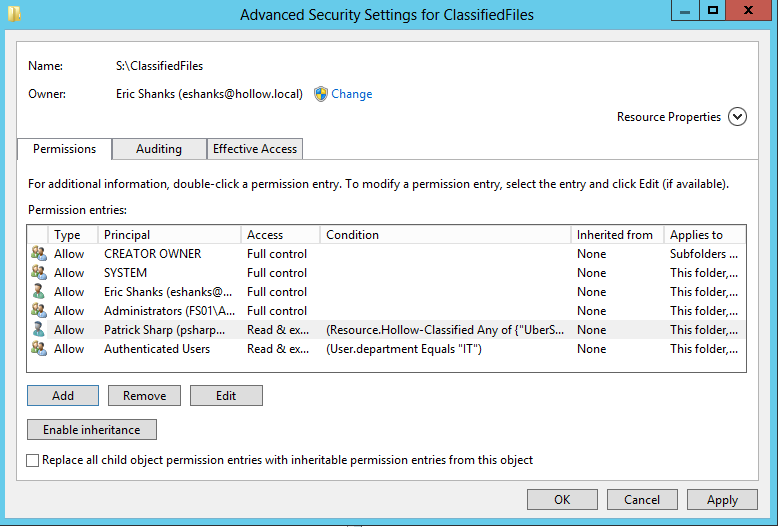Click the Enable inheritance button
778x527 pixels.
[92, 430]
